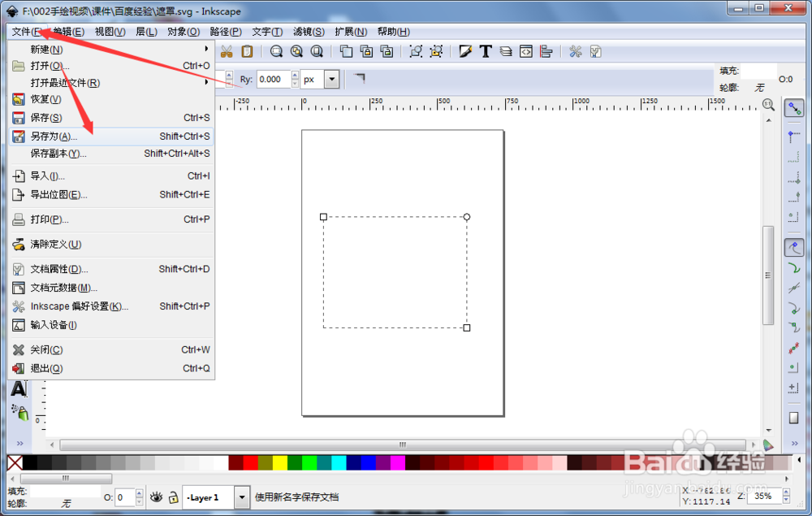Open the px unit dropdown
The width and height of the screenshot is (812, 516).
(331, 80)
